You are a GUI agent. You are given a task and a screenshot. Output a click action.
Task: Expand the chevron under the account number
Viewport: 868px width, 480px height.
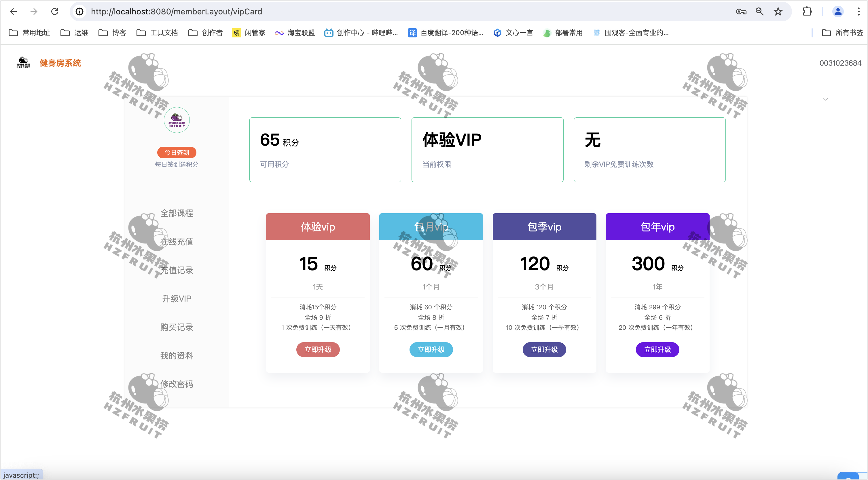pos(826,99)
